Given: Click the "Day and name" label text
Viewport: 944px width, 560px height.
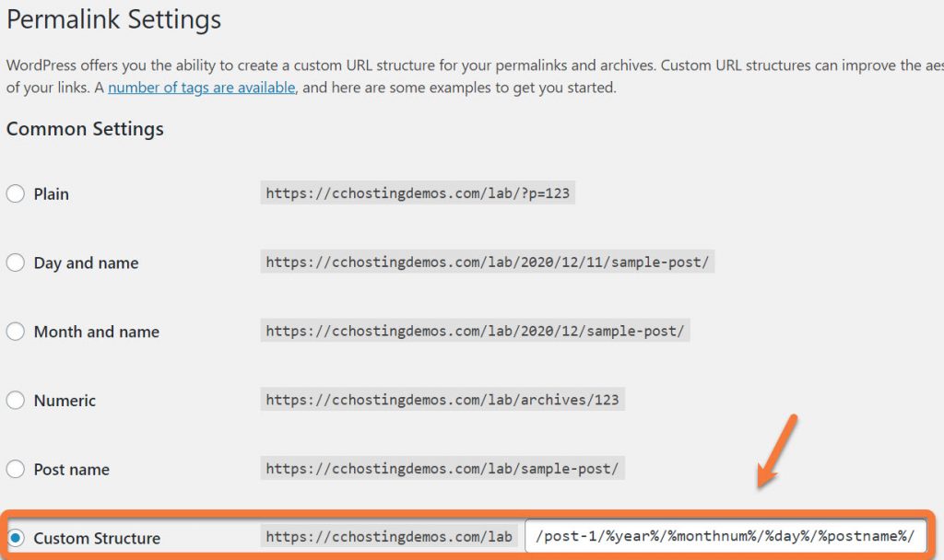Looking at the screenshot, I should tap(86, 263).
